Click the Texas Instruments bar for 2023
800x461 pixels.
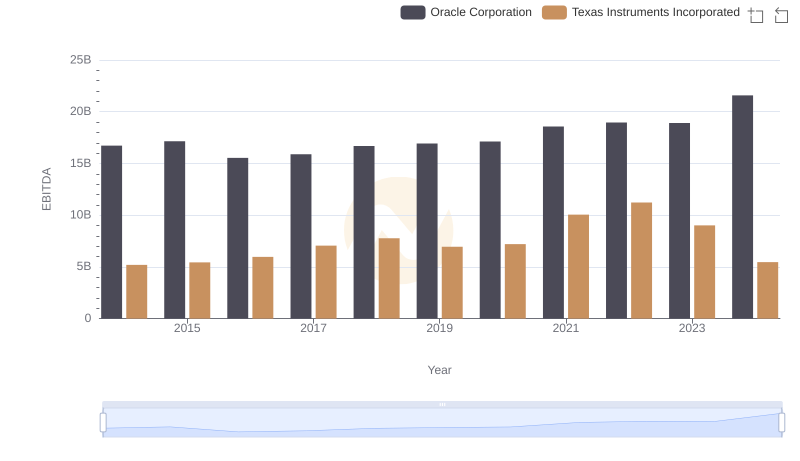tap(705, 272)
